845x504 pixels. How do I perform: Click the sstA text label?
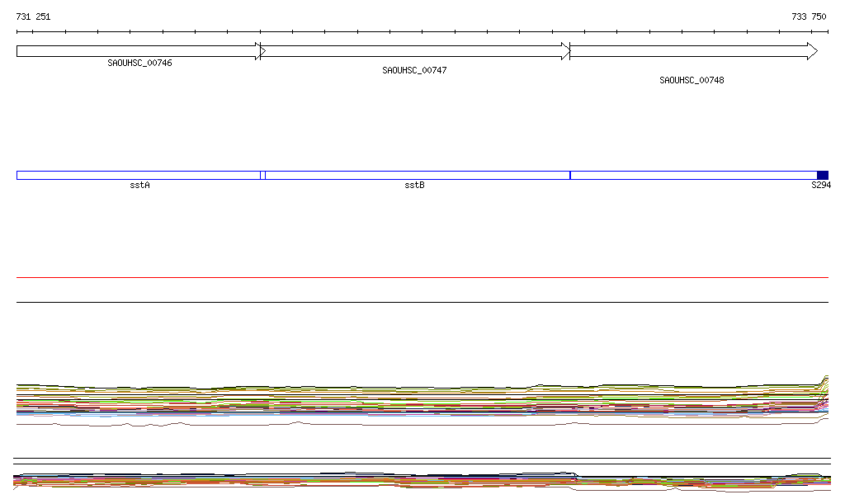pyautogui.click(x=139, y=186)
